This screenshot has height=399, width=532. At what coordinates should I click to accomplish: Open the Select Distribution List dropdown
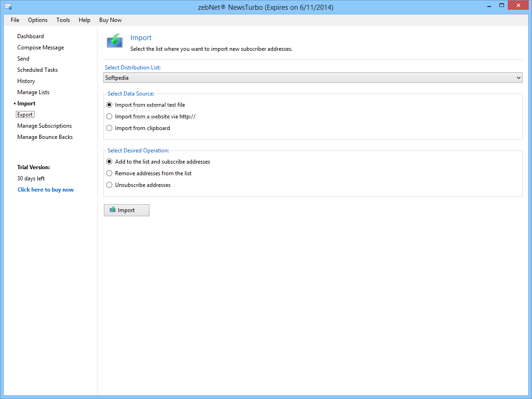pyautogui.click(x=313, y=78)
